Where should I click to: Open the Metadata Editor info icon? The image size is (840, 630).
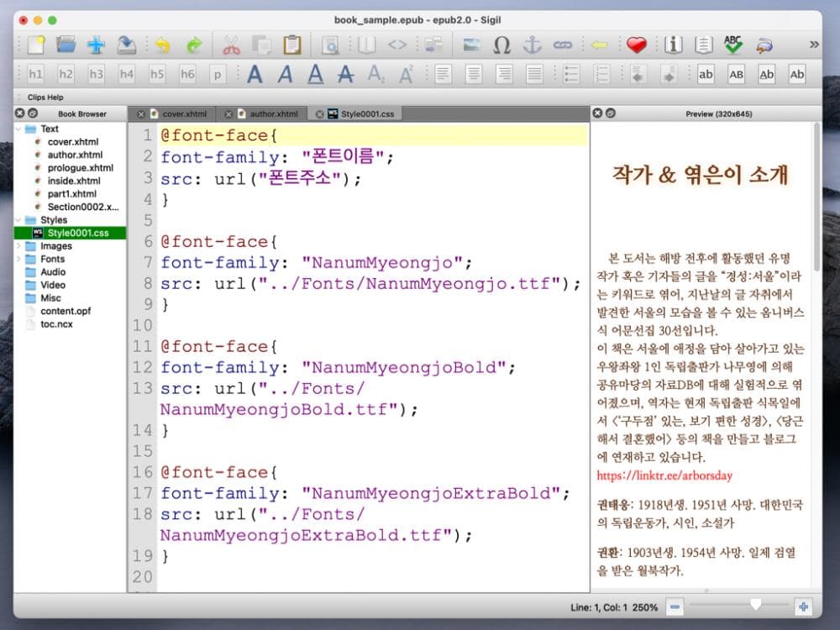[x=673, y=45]
